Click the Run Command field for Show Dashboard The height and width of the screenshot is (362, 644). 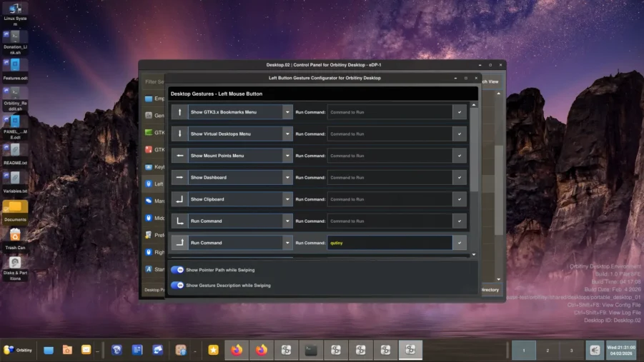point(390,177)
